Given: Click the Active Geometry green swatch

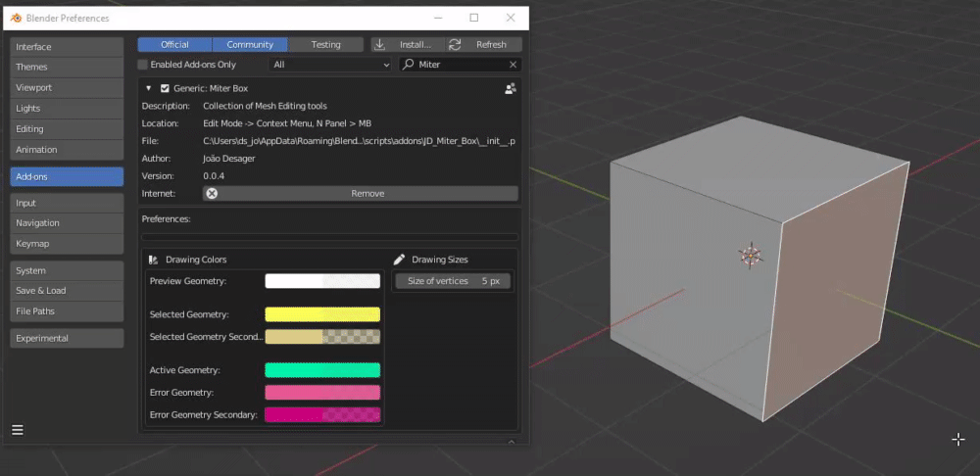Looking at the screenshot, I should [322, 370].
